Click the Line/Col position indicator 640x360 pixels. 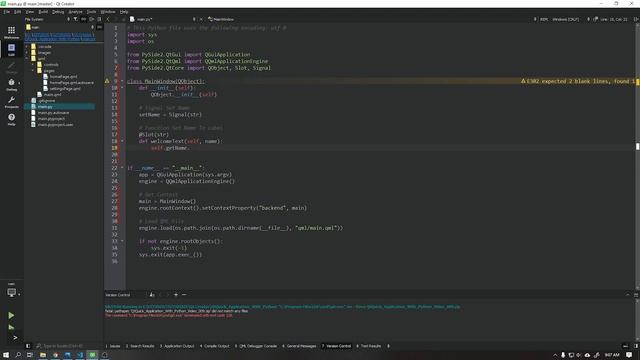613,19
